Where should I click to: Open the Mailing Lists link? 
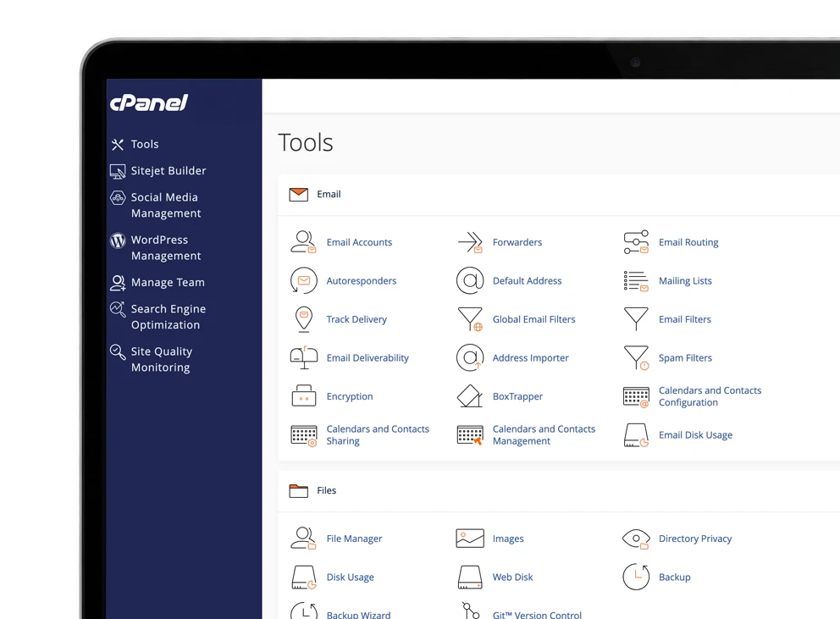(x=685, y=281)
